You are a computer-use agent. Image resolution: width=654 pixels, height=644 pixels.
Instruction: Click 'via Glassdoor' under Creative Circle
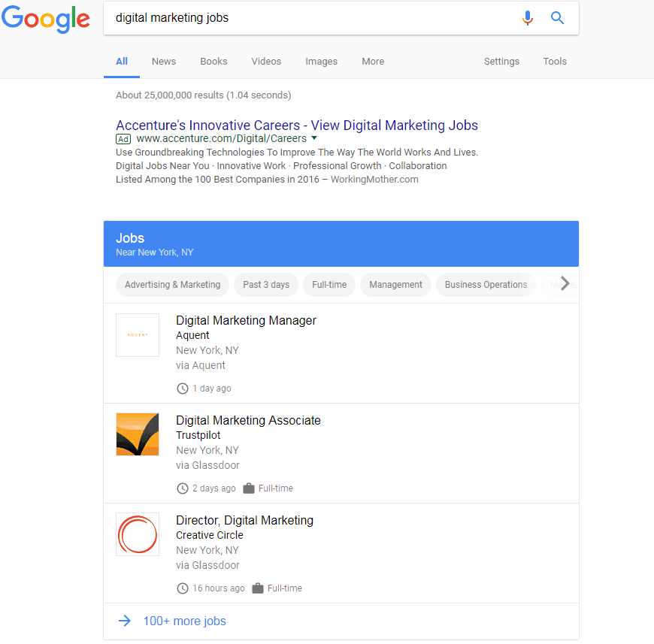[207, 565]
